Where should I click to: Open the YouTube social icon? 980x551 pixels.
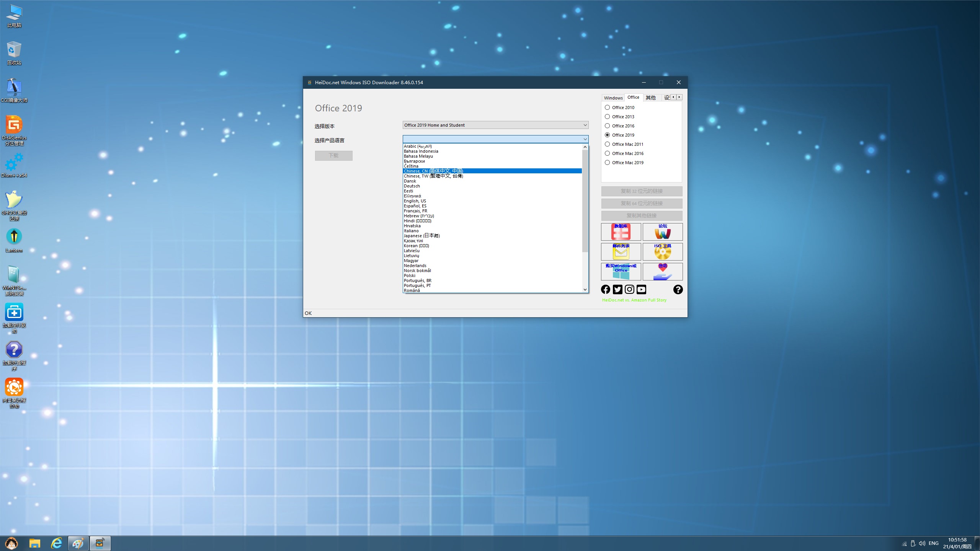pyautogui.click(x=642, y=289)
